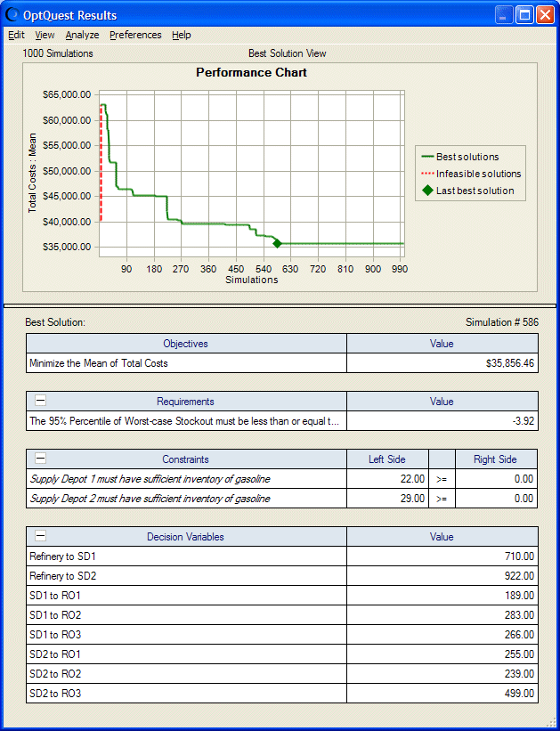Select the SD2 to RO2 row
Image resolution: width=560 pixels, height=731 pixels.
281,674
